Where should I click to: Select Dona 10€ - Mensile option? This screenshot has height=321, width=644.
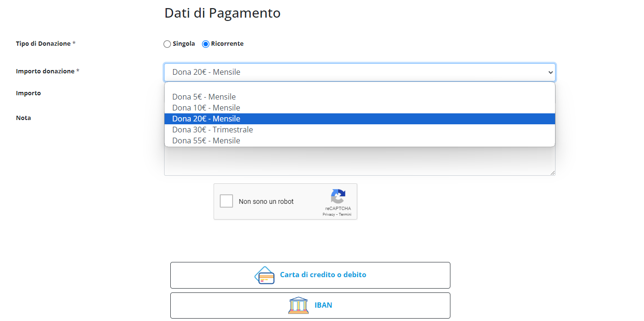pos(205,107)
